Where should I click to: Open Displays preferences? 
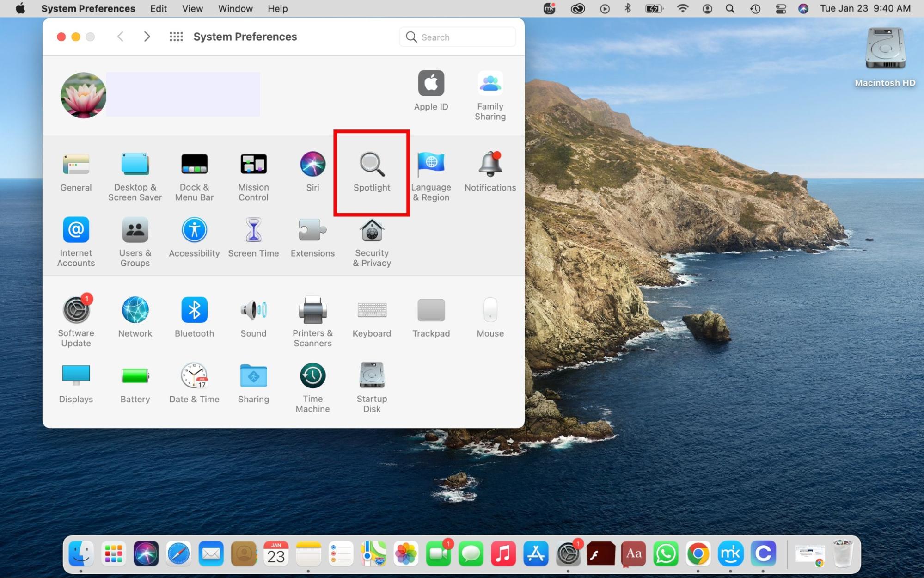click(76, 384)
